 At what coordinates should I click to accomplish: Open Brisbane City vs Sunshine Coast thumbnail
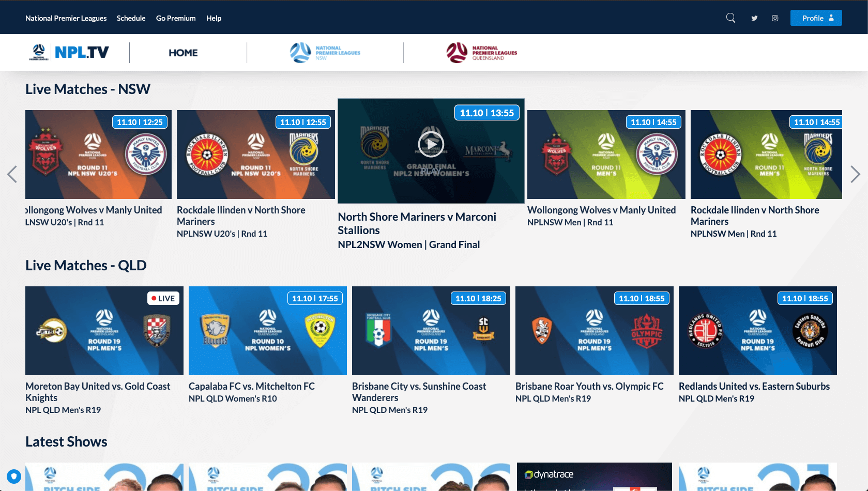pos(431,331)
